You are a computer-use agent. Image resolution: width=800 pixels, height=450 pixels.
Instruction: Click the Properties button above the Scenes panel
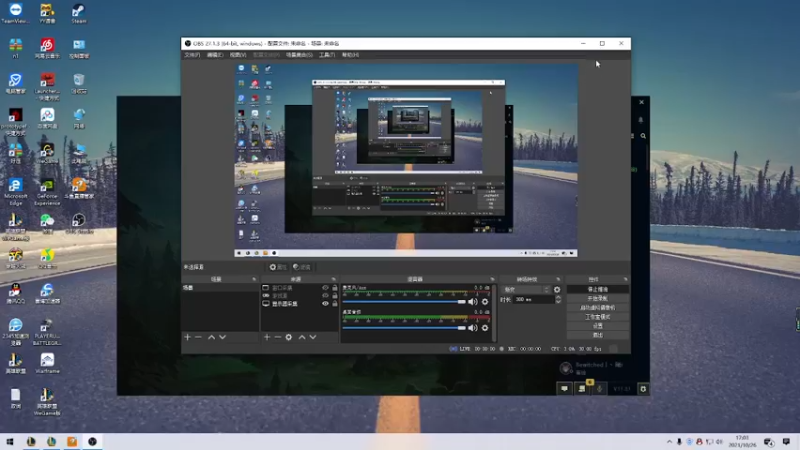(x=278, y=267)
